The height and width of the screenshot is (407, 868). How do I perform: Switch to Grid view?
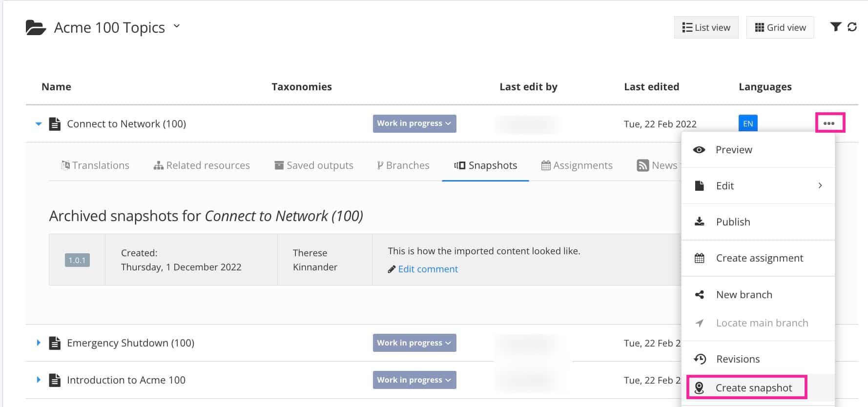[780, 27]
